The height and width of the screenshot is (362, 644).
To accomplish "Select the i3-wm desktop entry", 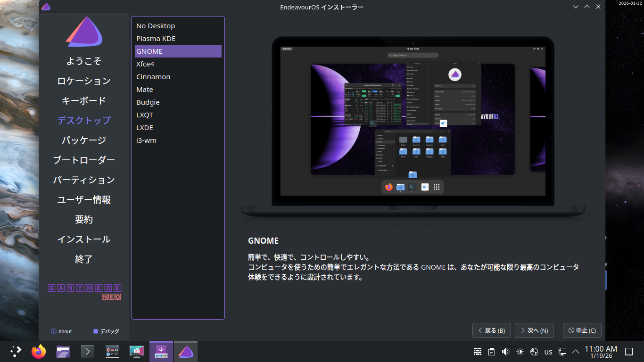I will (146, 140).
